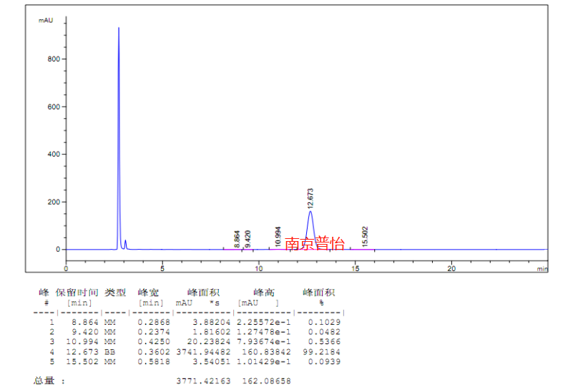
Task: Click the 类型 column header
Action: 115,293
